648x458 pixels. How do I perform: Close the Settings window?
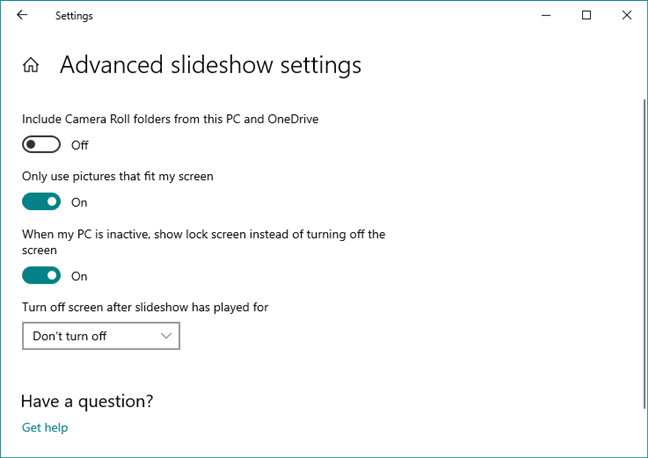(626, 16)
